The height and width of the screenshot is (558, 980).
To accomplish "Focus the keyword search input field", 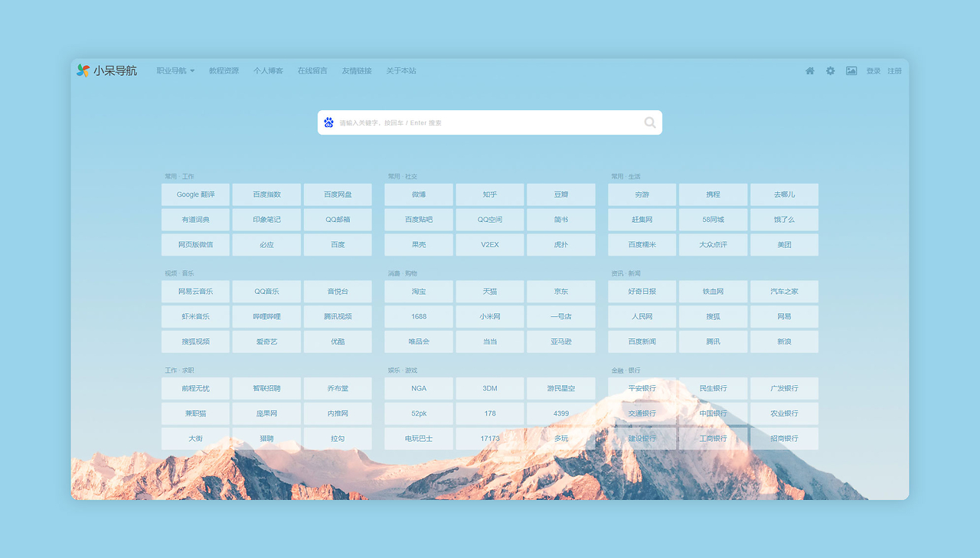I will click(x=486, y=122).
